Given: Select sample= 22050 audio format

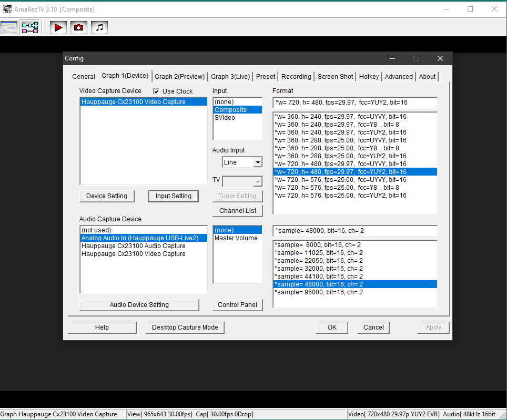Looking at the screenshot, I should 355,261.
